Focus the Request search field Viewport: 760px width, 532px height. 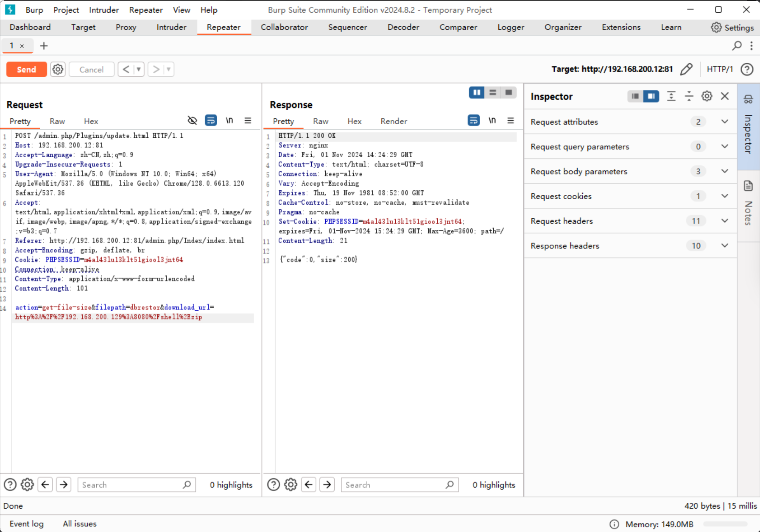[x=137, y=485]
